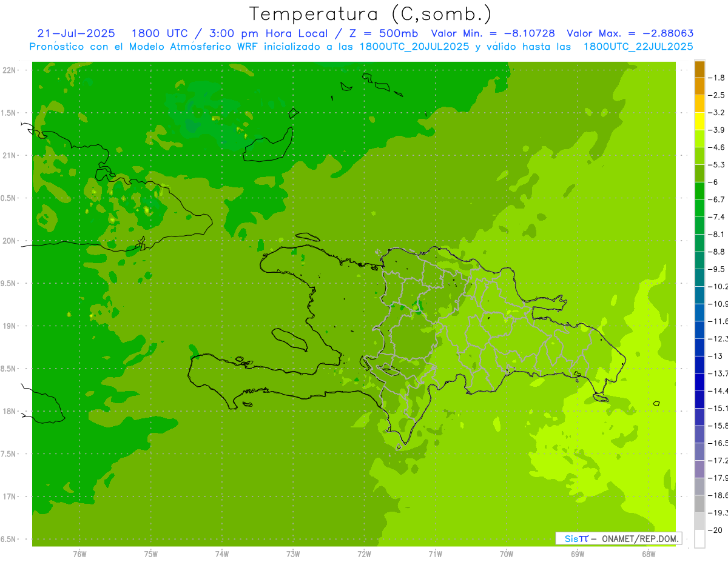This screenshot has height=562, width=728.
Task: Click the "73W" longitude axis label
Action: point(293,554)
